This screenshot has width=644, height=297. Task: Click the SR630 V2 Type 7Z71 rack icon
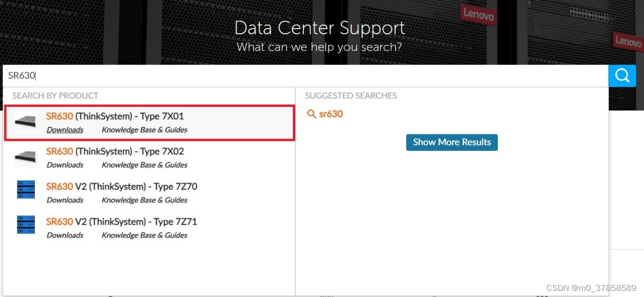tap(26, 225)
